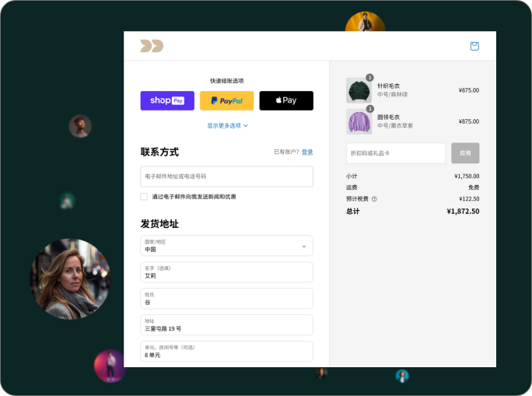Screen dimensions: 532x396
Task: Expand 显示更多选项 payment options
Action: [227, 125]
